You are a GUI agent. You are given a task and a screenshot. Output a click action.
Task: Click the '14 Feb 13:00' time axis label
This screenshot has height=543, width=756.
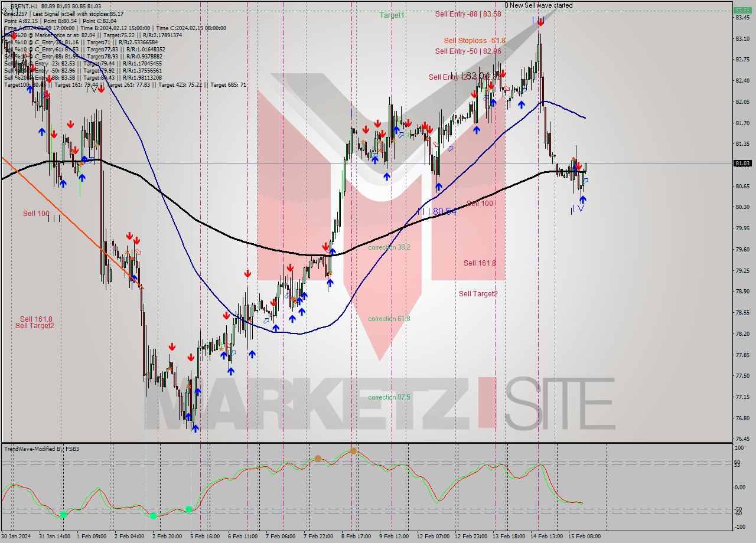546,537
